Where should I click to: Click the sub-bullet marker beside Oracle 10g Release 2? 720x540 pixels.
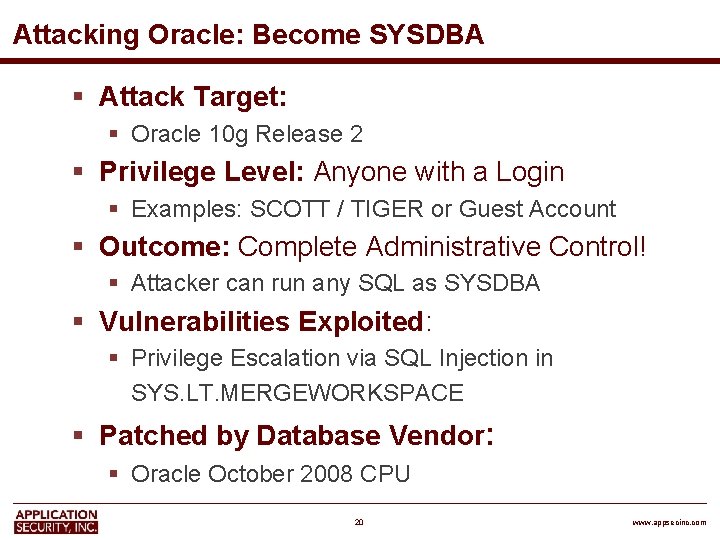coord(116,135)
